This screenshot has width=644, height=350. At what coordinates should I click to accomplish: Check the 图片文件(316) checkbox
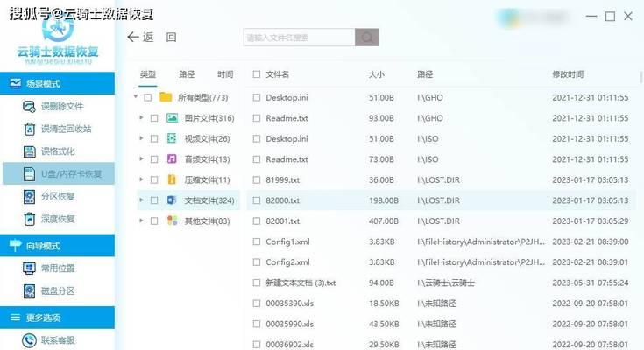154,118
